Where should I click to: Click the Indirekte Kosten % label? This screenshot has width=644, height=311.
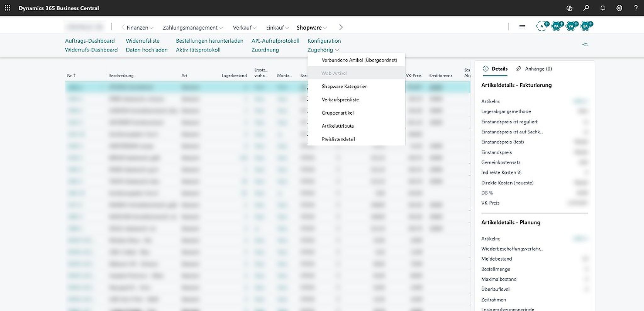tap(501, 172)
